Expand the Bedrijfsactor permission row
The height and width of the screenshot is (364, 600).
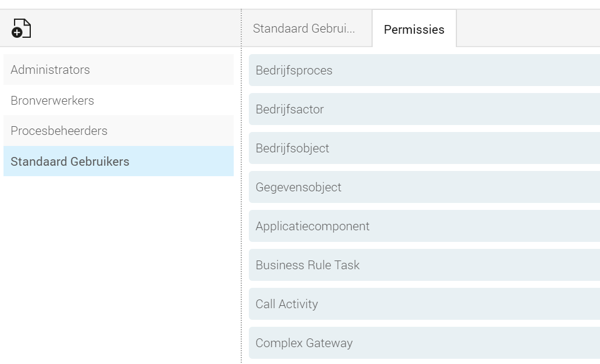(424, 109)
